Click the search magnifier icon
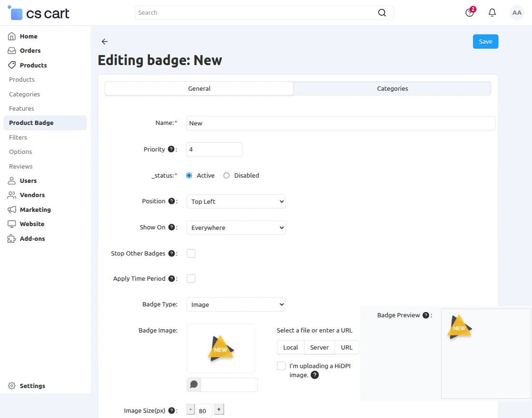The image size is (532, 418). coord(382,13)
